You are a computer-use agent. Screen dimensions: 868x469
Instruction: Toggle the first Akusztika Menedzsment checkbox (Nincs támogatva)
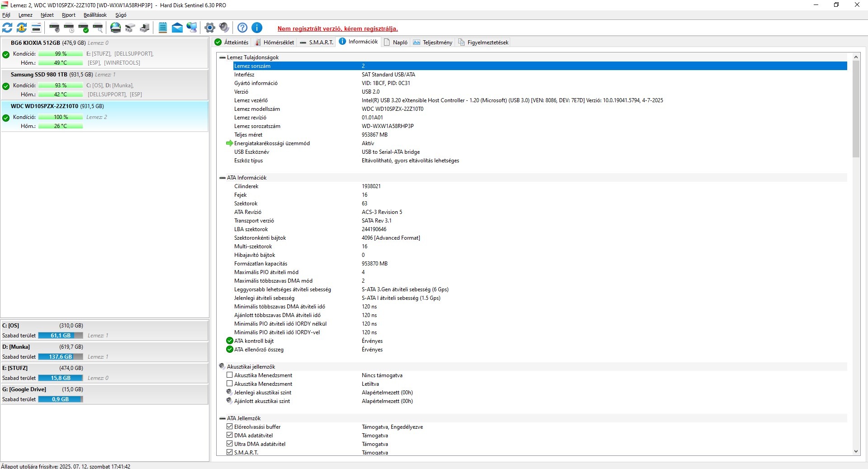(229, 375)
